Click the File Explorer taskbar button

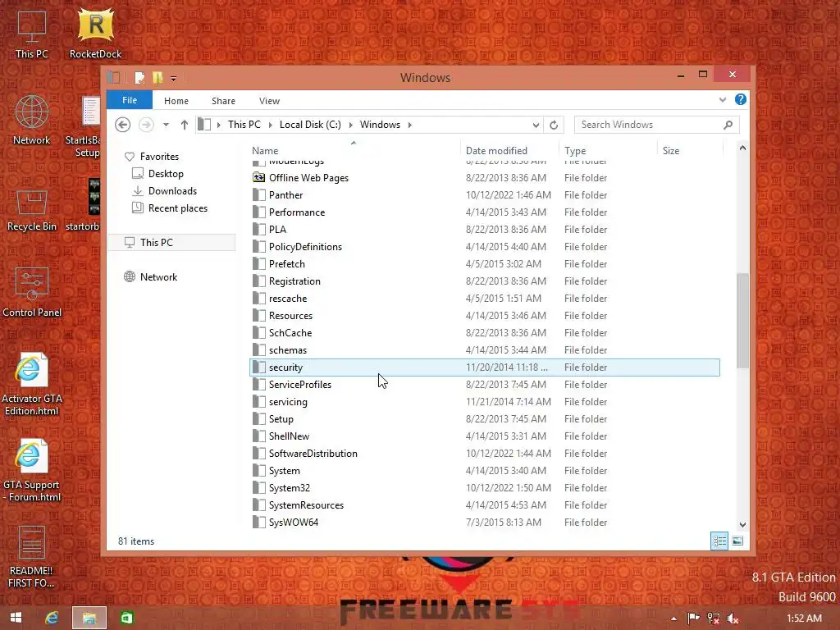click(89, 618)
